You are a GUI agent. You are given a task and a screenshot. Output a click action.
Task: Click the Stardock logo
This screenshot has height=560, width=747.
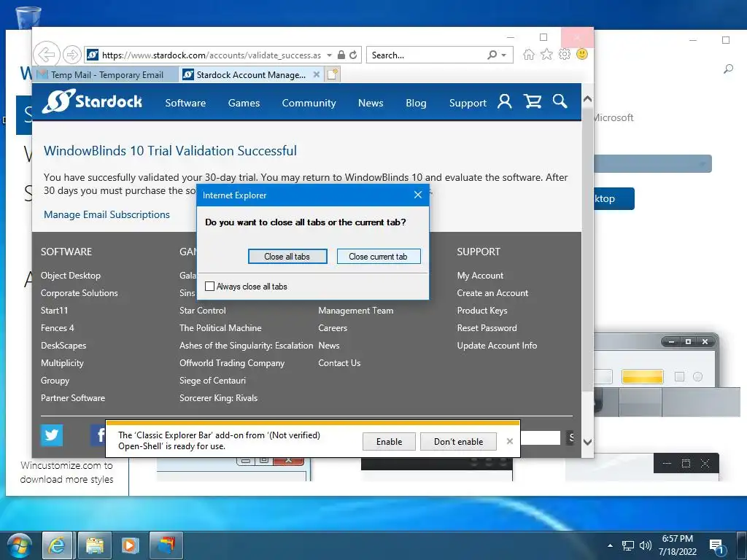click(92, 101)
